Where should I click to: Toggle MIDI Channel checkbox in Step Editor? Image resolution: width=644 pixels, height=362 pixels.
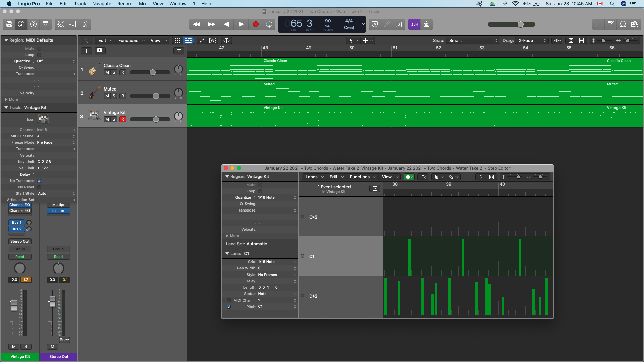pyautogui.click(x=229, y=300)
